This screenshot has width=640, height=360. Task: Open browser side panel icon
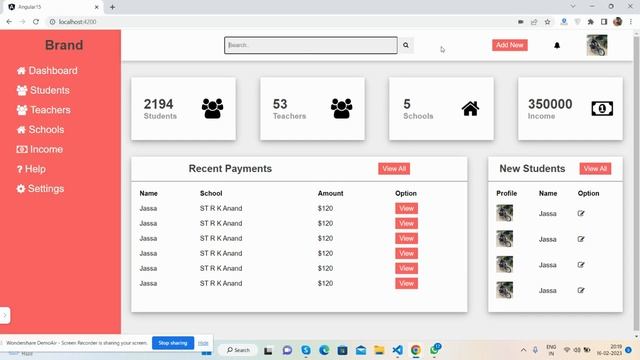[604, 22]
